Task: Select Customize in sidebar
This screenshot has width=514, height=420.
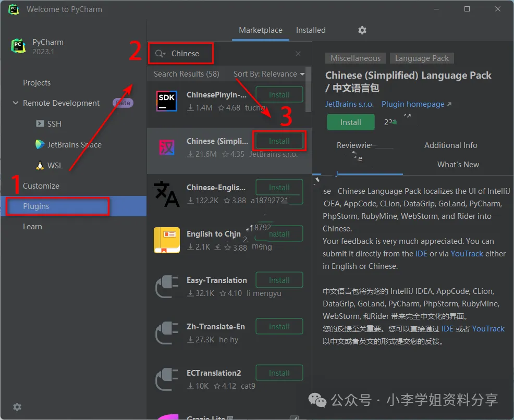Action: (41, 186)
